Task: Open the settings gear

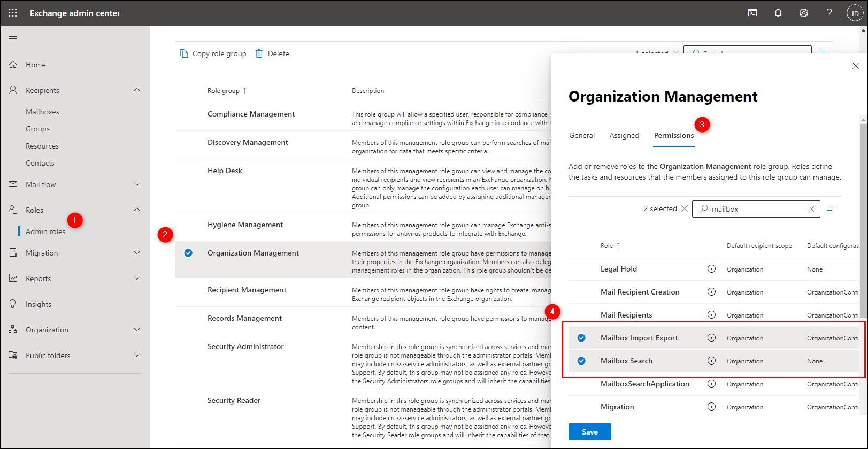Action: tap(804, 13)
